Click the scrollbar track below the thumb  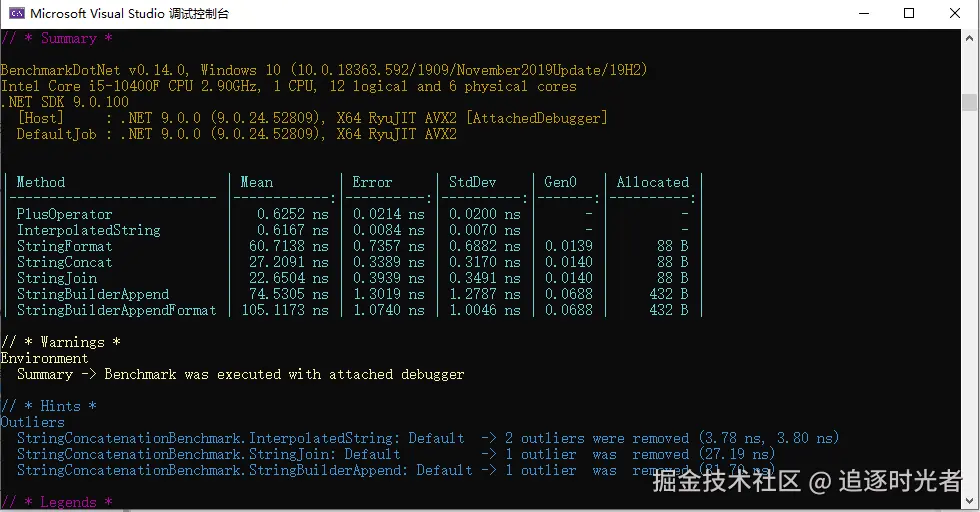point(969,300)
